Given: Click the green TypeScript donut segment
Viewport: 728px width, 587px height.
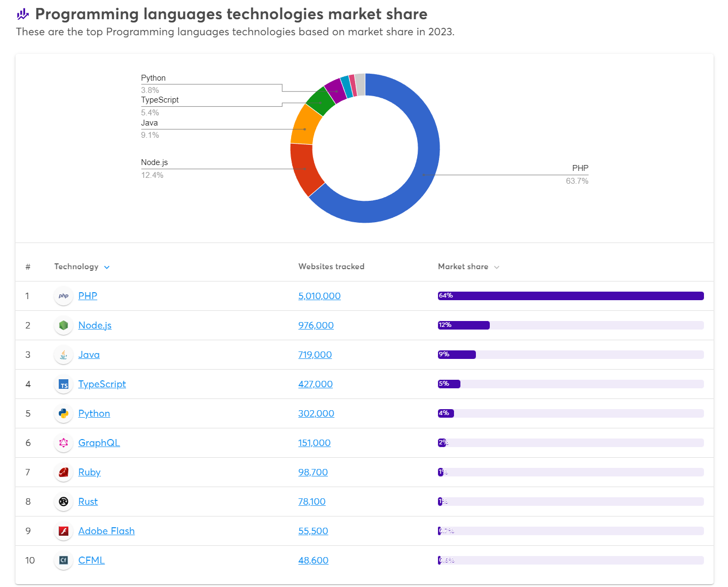Looking at the screenshot, I should [321, 101].
